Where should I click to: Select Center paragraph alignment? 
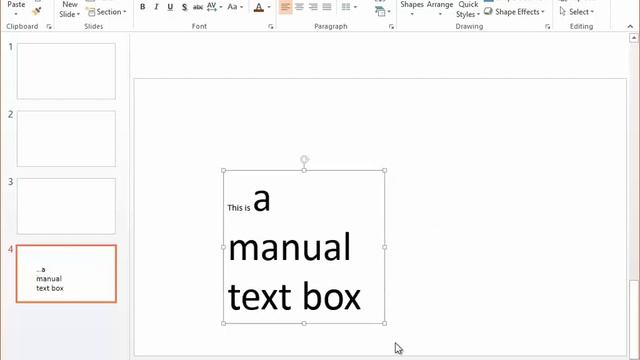299,7
